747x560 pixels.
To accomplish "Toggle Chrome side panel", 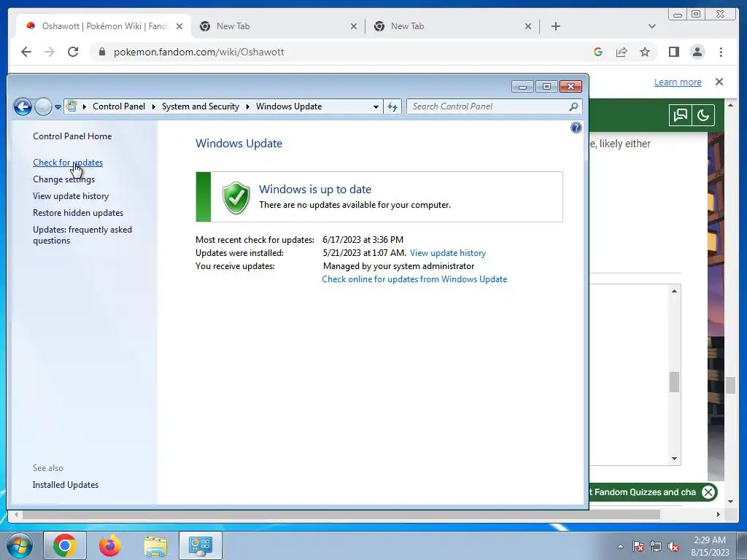I will point(673,52).
